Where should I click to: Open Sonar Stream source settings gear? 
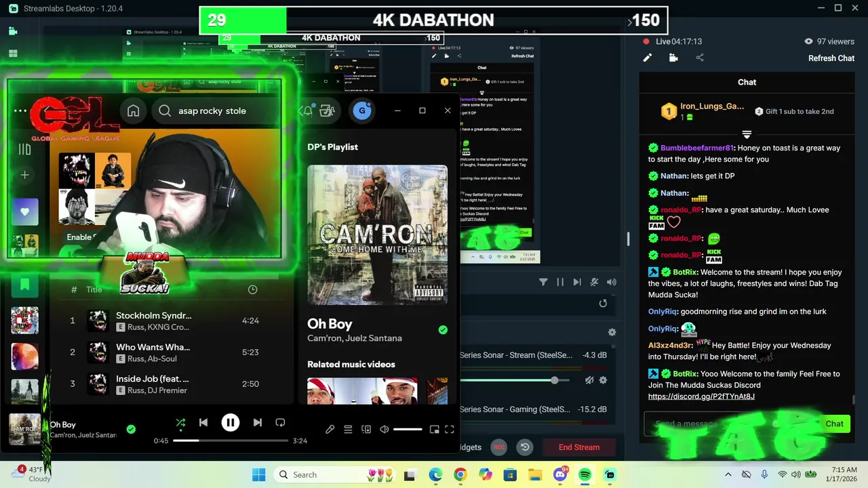click(603, 380)
